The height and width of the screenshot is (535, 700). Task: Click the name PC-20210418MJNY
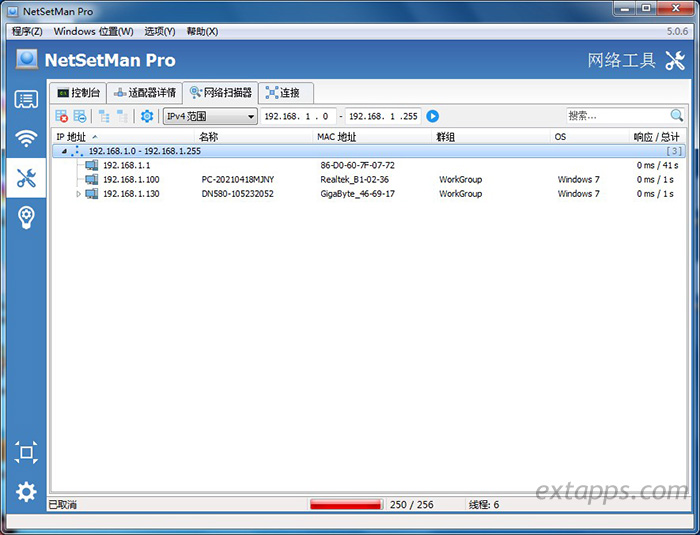click(x=238, y=180)
